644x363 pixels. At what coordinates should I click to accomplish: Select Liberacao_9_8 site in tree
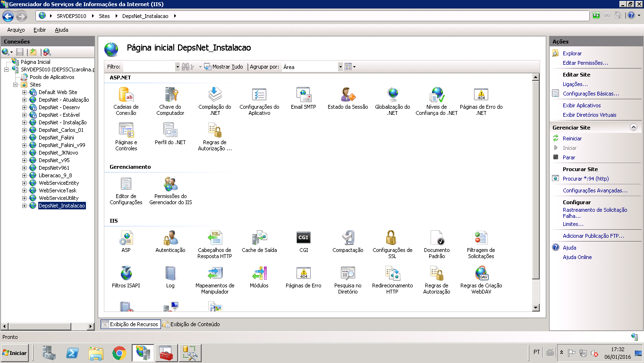[55, 175]
